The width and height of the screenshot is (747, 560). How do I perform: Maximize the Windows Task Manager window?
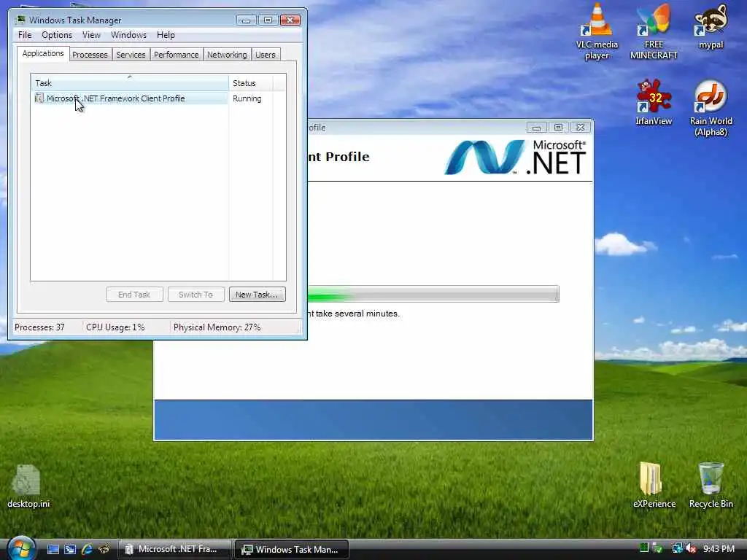click(268, 20)
